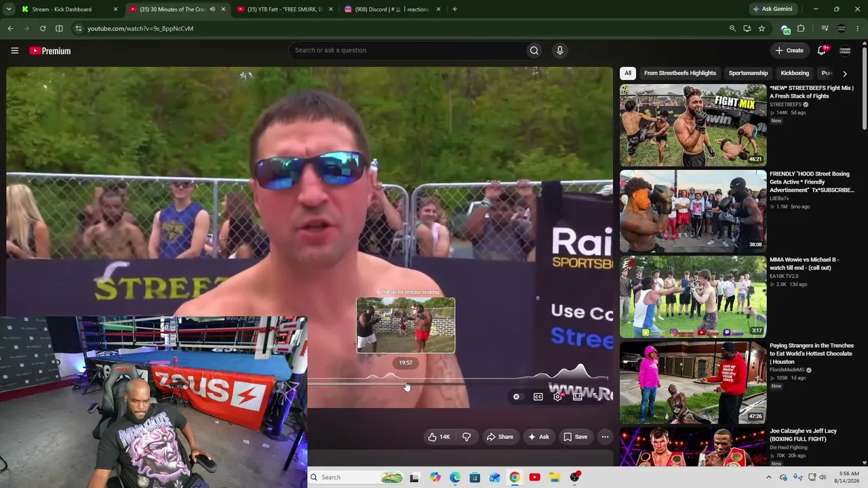
Task: Open File Explorer from the taskbar
Action: (555, 477)
